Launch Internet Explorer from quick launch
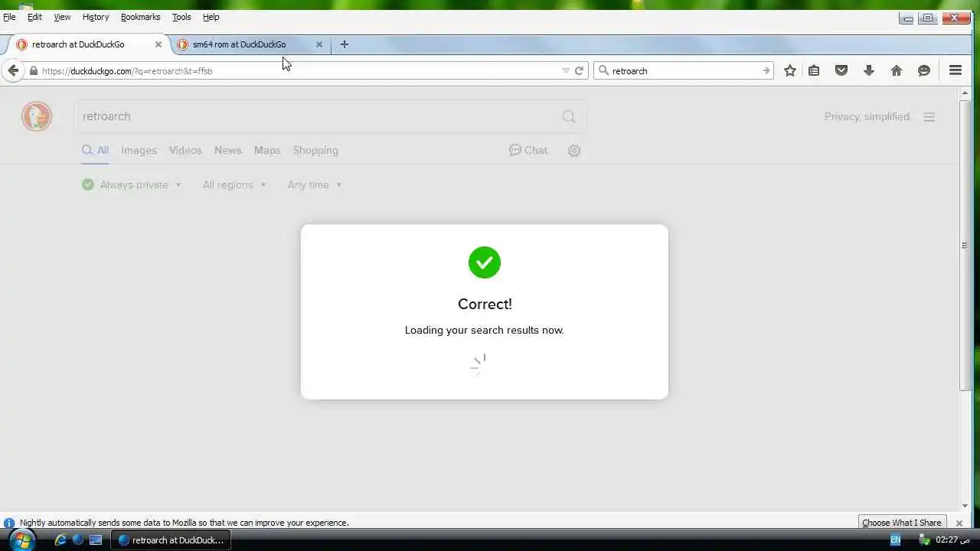Viewport: 980px width, 551px height. (x=60, y=540)
